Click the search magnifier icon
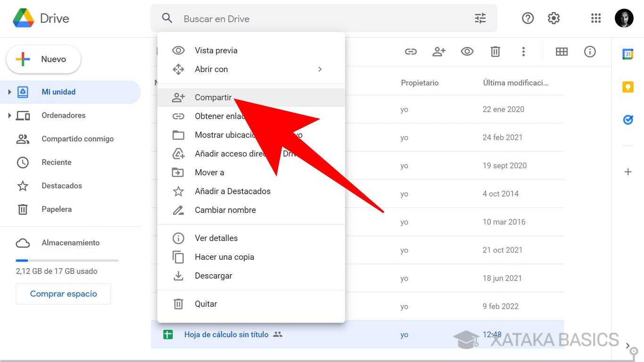The image size is (644, 362). [167, 18]
